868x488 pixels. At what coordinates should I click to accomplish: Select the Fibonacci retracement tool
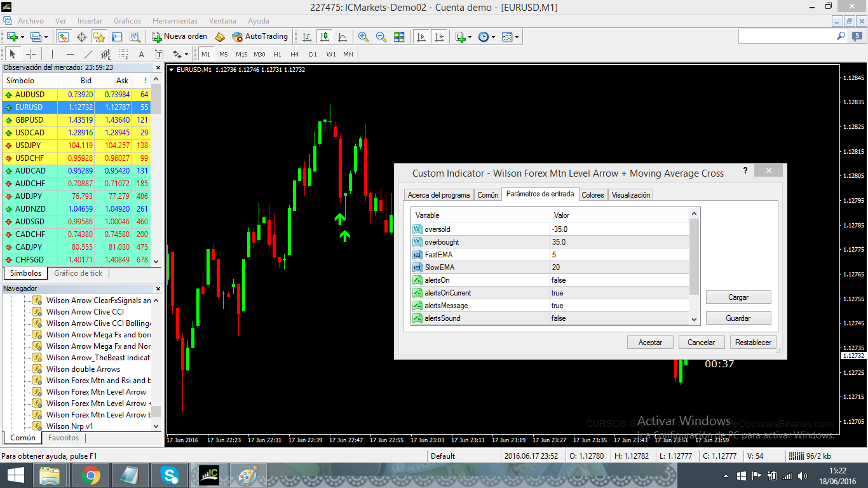(124, 54)
